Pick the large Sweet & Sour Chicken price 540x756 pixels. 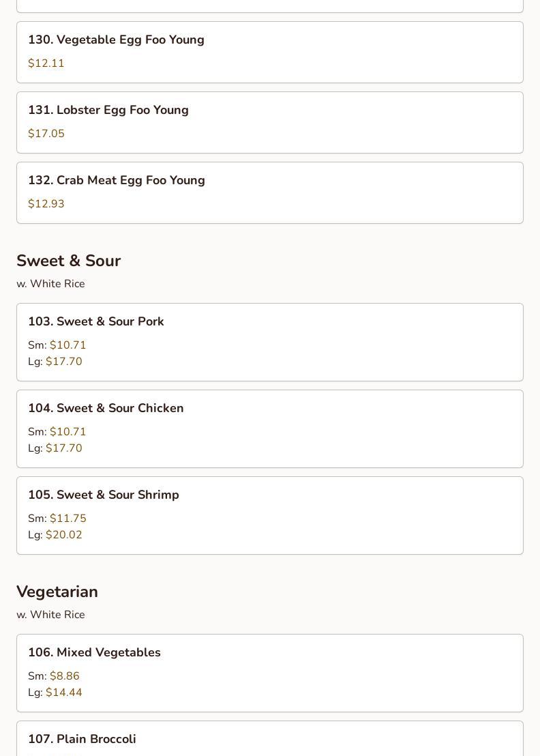(x=63, y=448)
